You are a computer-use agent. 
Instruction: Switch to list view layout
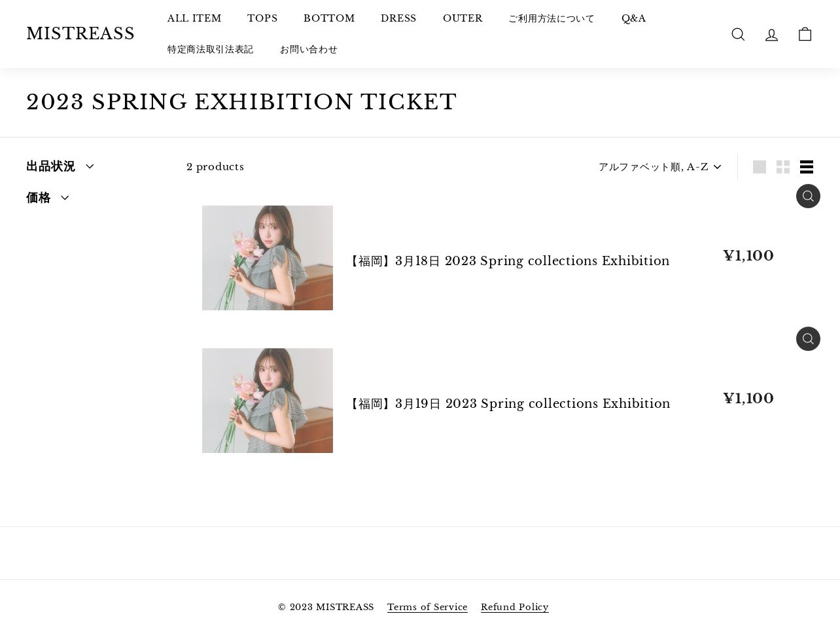pos(807,167)
